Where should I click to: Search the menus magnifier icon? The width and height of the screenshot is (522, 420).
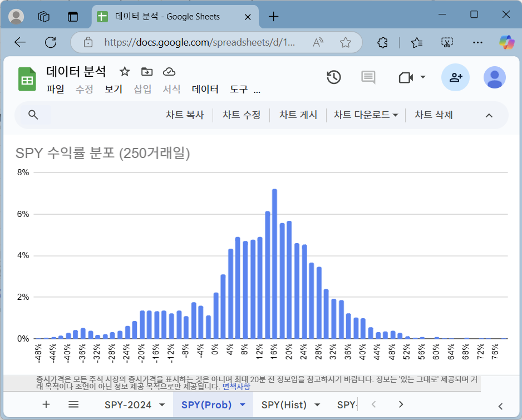pyautogui.click(x=33, y=115)
